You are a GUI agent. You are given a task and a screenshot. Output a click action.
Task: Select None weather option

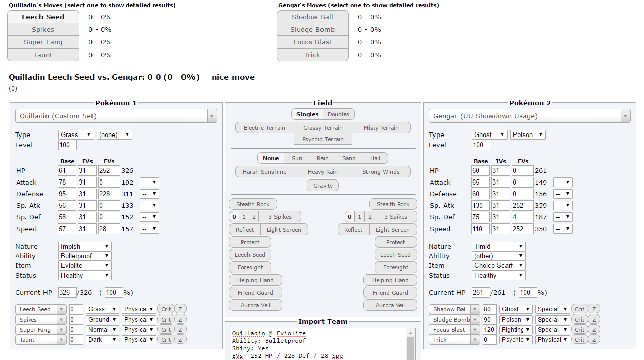(x=270, y=158)
